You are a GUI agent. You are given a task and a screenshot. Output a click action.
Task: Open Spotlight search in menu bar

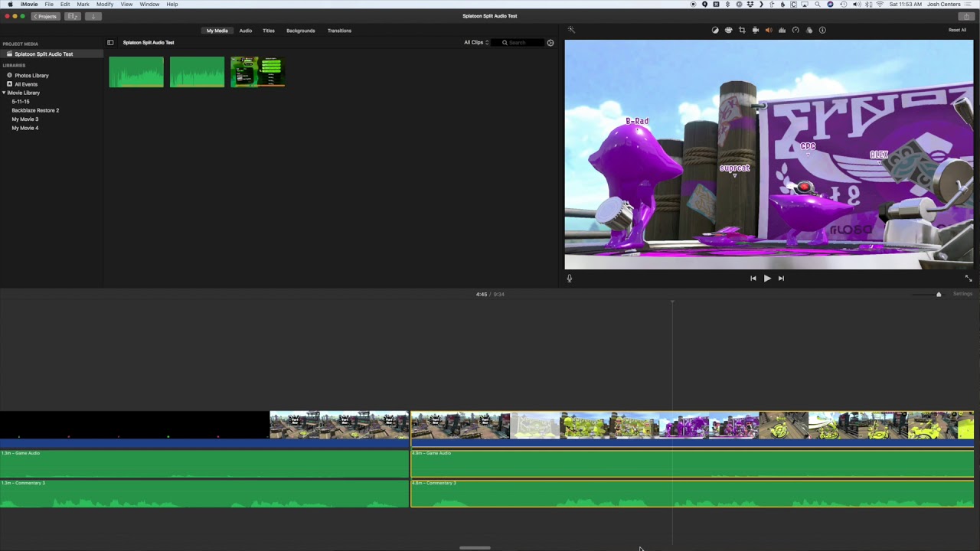pos(817,5)
